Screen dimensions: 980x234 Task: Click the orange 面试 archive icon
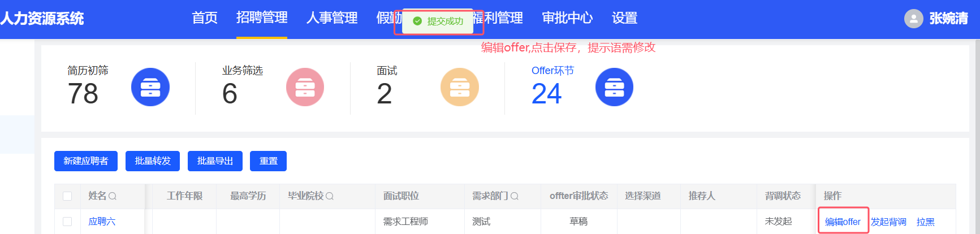(460, 87)
